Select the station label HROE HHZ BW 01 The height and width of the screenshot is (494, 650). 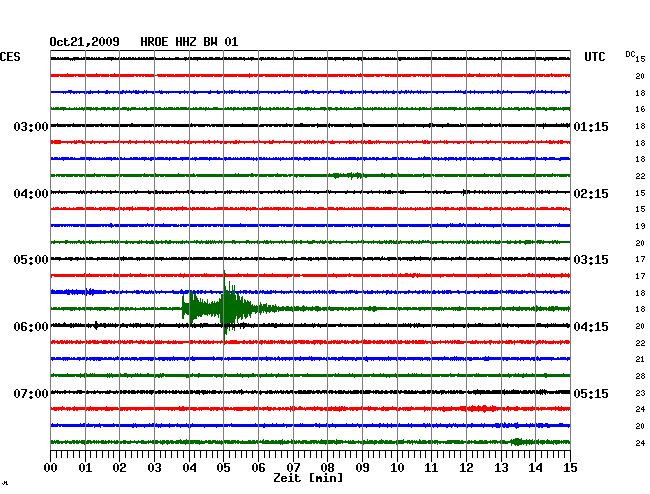coord(189,42)
